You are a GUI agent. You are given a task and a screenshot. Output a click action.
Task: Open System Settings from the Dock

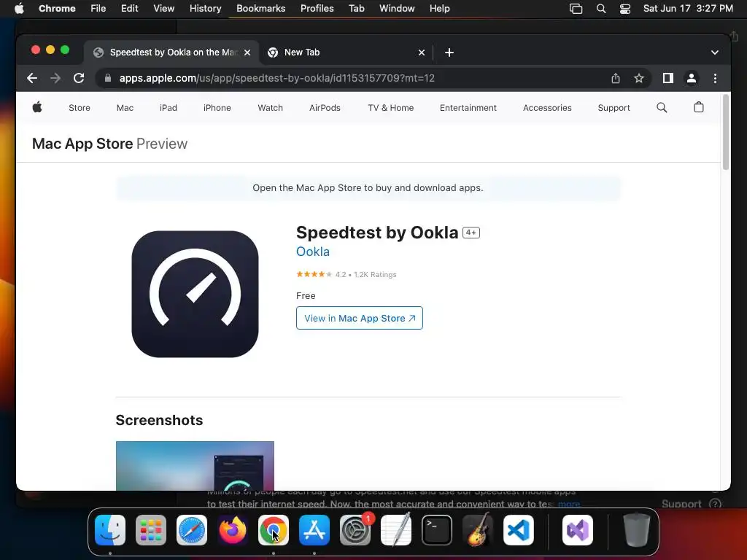tap(355, 530)
